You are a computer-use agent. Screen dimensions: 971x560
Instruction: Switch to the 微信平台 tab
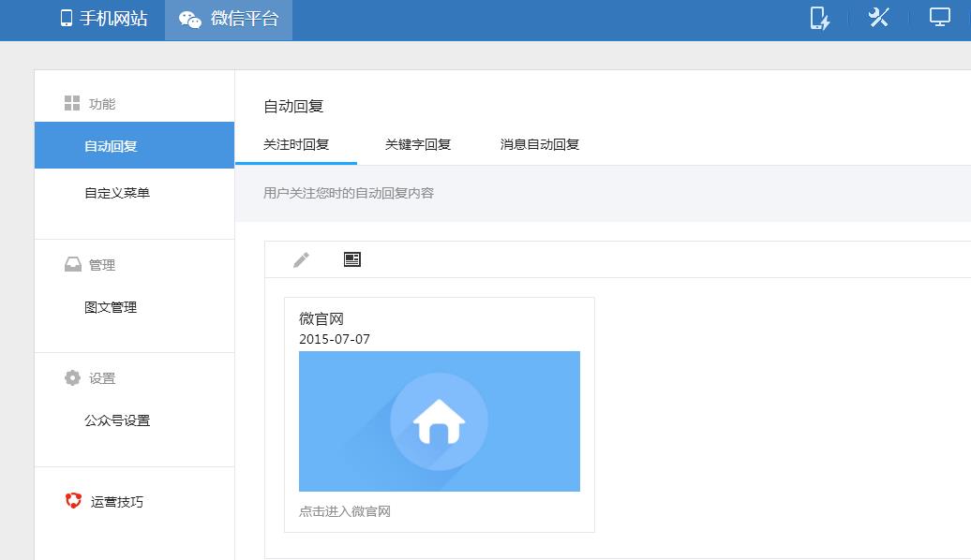click(x=229, y=19)
